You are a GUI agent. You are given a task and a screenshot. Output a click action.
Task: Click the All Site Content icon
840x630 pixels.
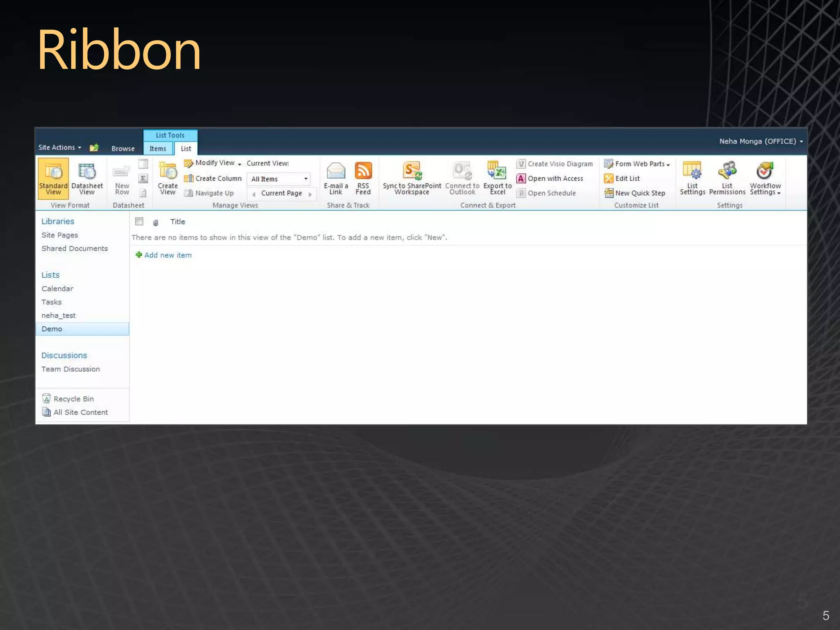click(x=46, y=412)
